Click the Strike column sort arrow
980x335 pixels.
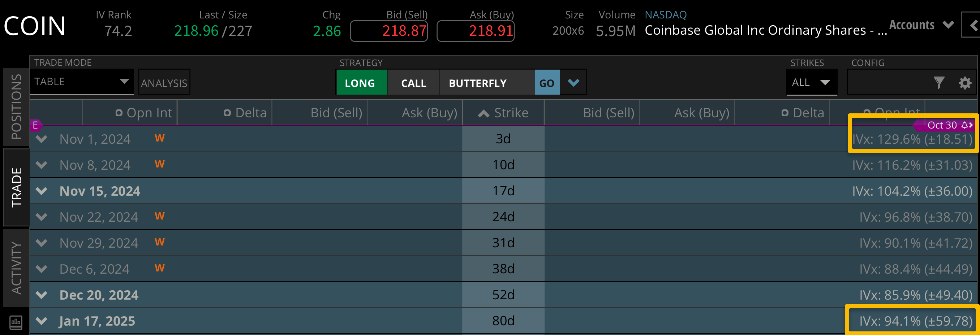click(x=483, y=112)
